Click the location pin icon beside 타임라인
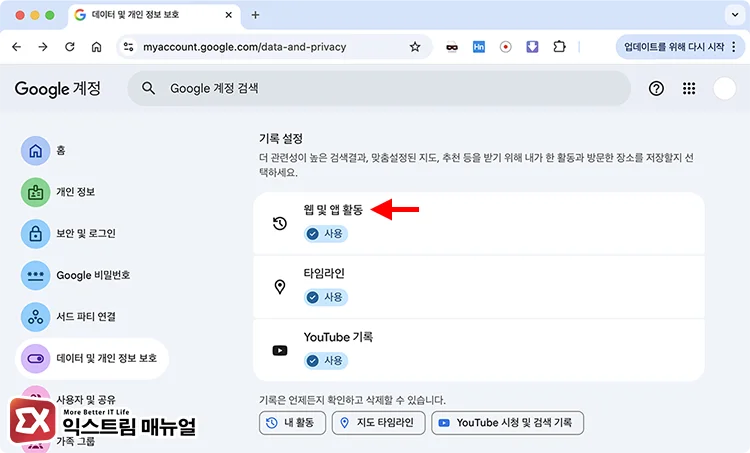750x453 pixels. coord(280,287)
